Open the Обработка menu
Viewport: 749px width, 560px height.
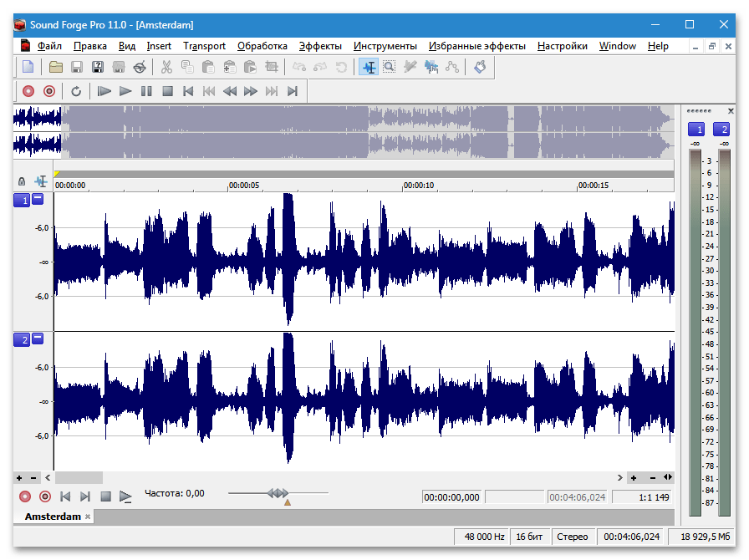262,46
